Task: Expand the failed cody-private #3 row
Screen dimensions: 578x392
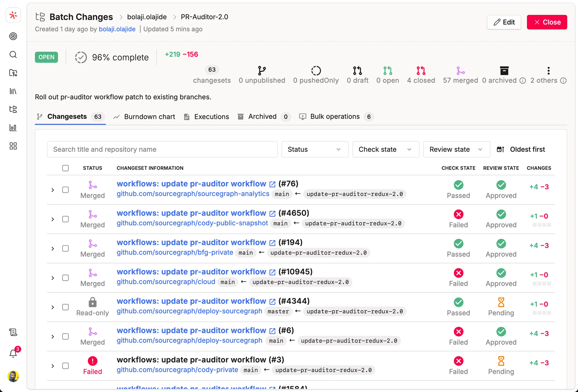Action: point(53,366)
